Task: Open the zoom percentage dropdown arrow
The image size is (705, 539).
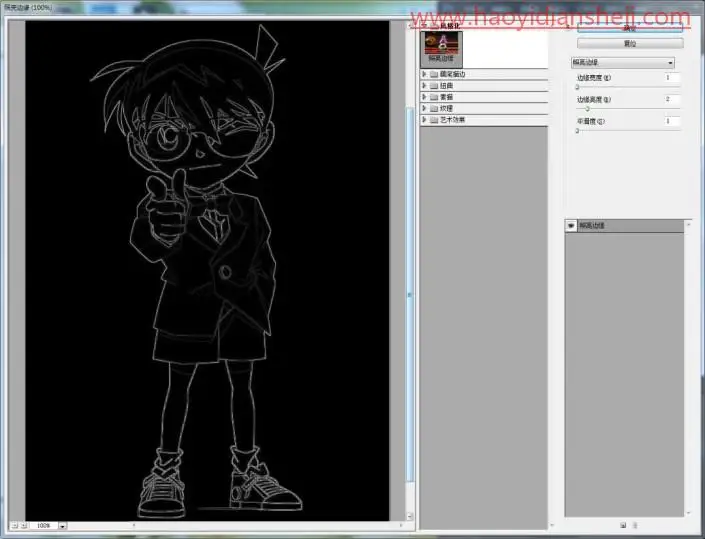Action: point(62,526)
